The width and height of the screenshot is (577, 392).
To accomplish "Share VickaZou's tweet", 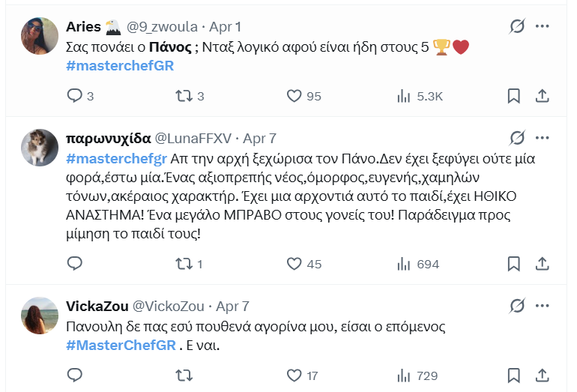I will pyautogui.click(x=543, y=375).
